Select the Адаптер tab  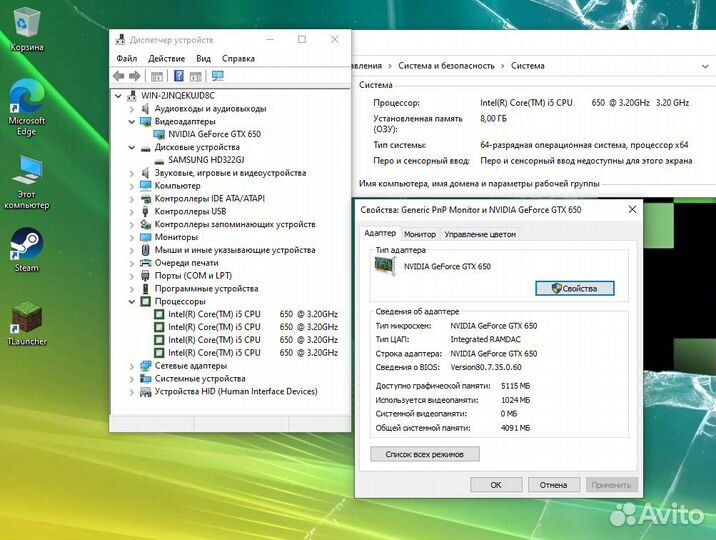click(380, 233)
